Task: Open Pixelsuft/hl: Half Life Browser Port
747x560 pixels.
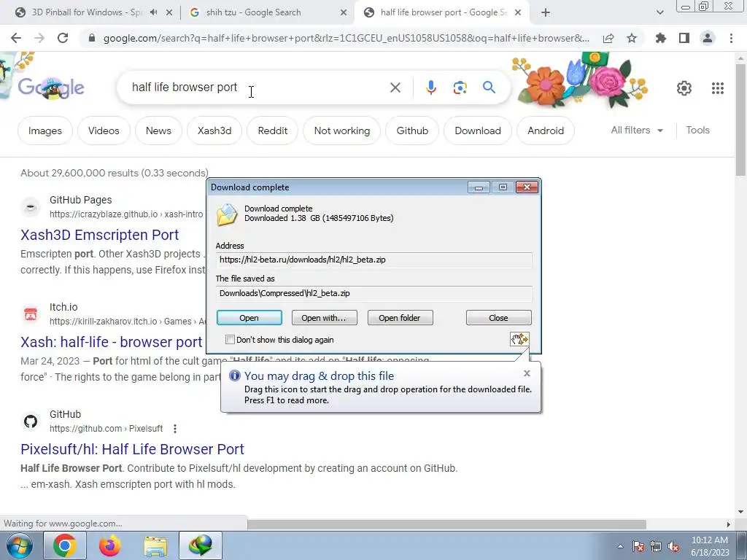Action: pos(133,449)
